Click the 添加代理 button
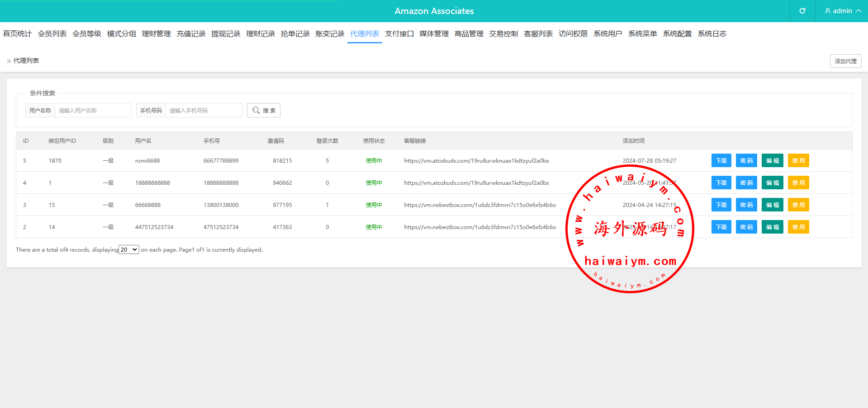The width and height of the screenshot is (868, 408). pos(845,61)
